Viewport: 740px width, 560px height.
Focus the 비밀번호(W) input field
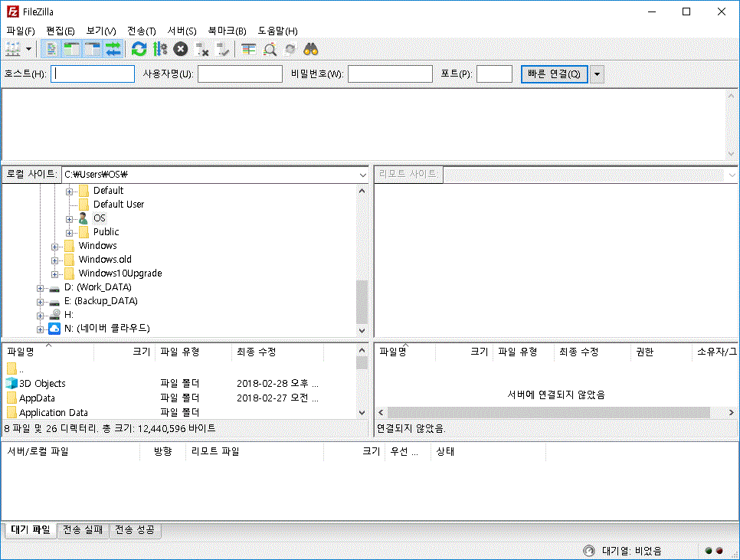pyautogui.click(x=390, y=74)
